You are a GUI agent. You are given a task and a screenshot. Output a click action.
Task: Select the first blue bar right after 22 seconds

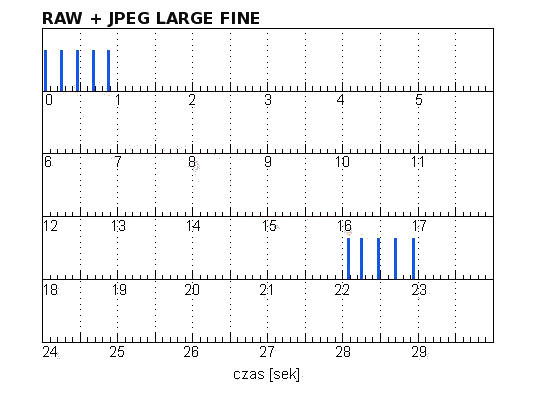pyautogui.click(x=349, y=258)
